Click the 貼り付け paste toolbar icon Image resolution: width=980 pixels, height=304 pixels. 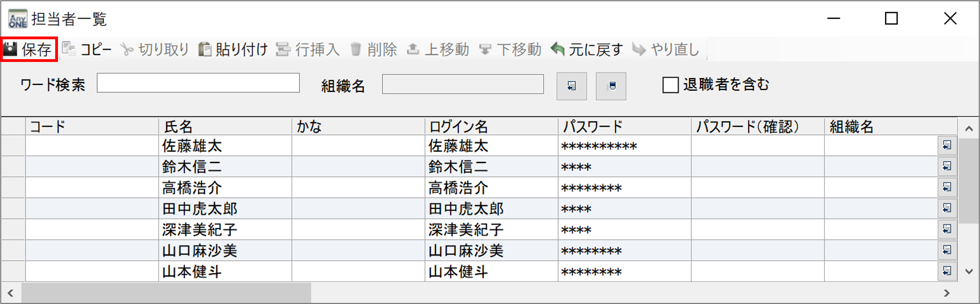click(x=205, y=50)
